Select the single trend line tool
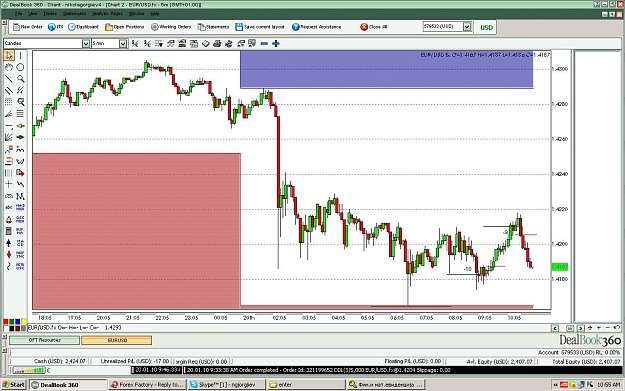 pyautogui.click(x=9, y=79)
